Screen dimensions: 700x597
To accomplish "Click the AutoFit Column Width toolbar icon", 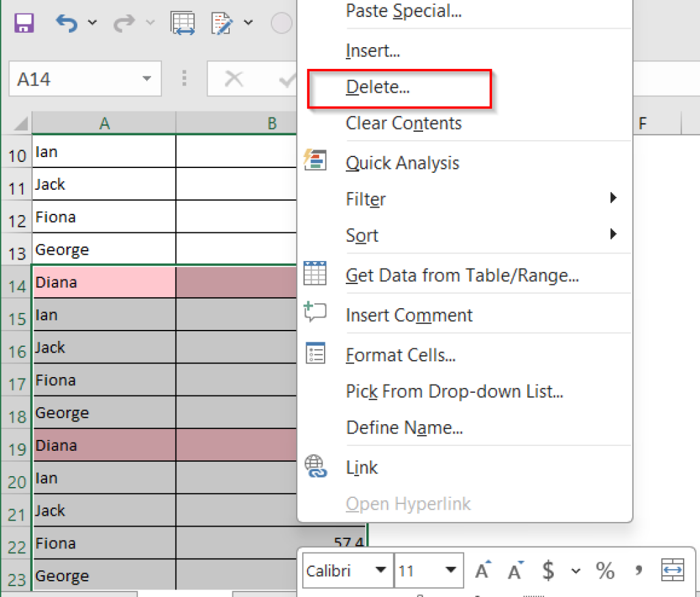I will 182,23.
